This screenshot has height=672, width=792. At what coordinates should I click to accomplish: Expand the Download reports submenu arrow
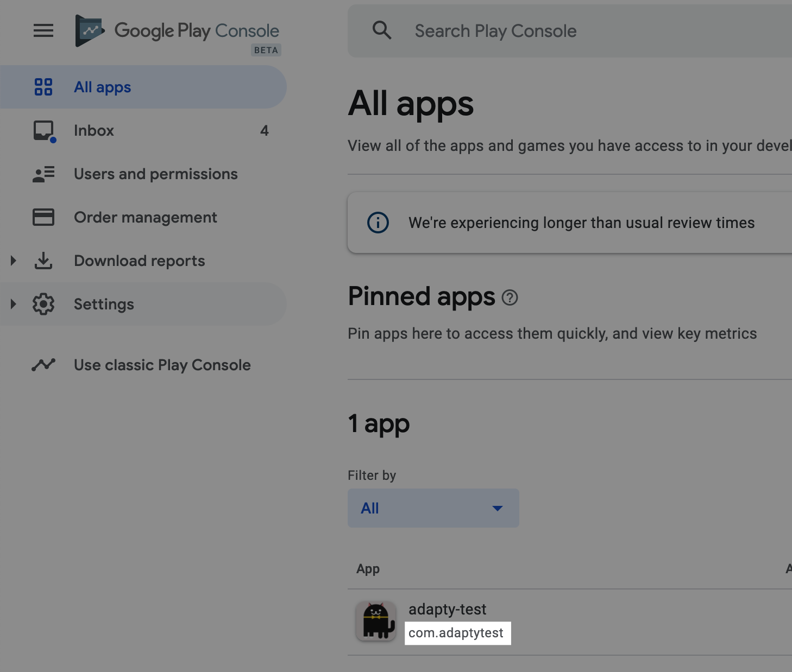14,261
